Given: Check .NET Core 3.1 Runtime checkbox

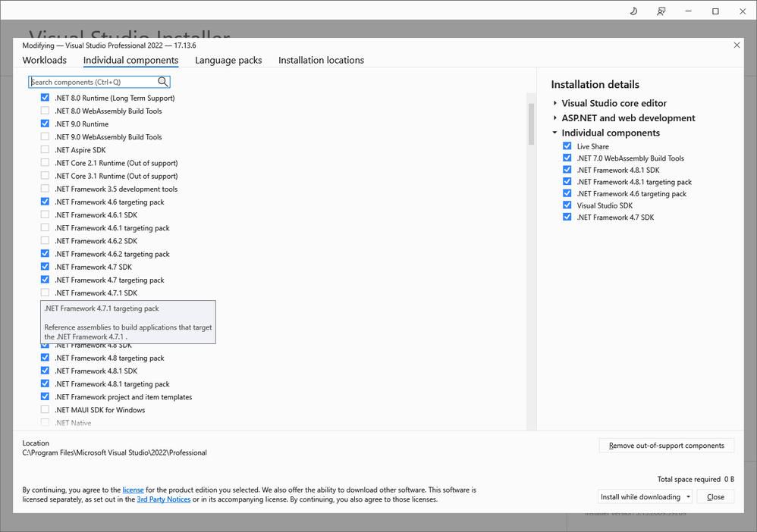Looking at the screenshot, I should (x=45, y=176).
